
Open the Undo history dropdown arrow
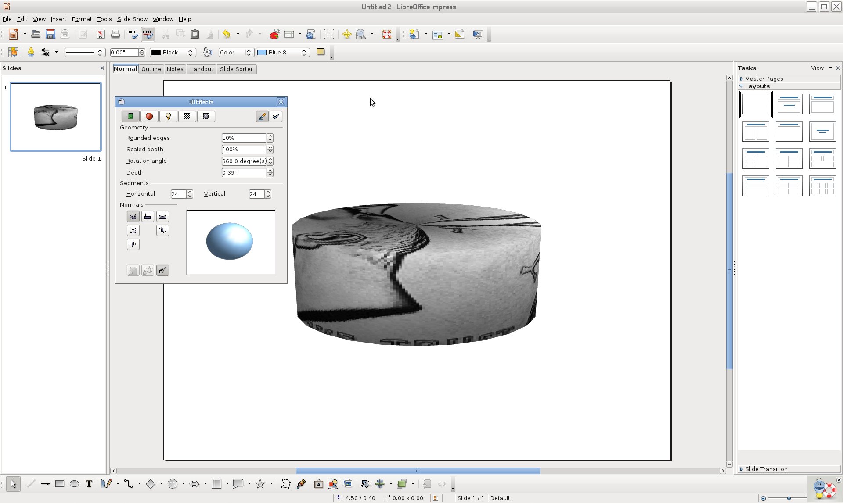point(238,34)
